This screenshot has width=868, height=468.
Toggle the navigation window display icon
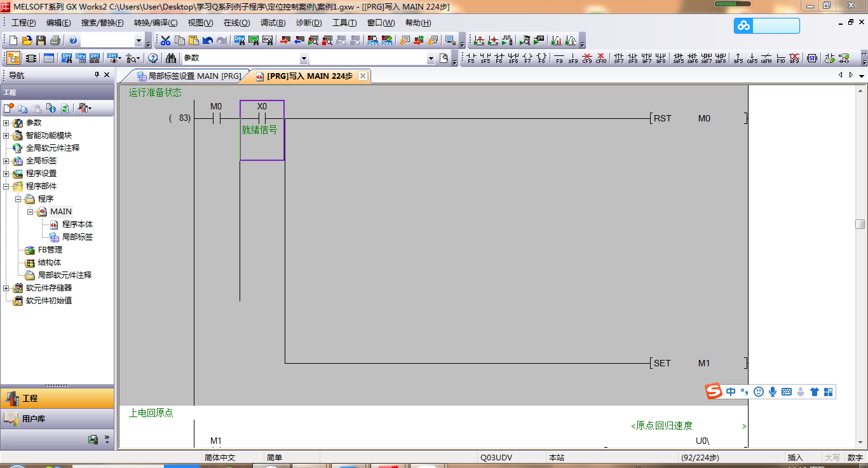point(13,59)
